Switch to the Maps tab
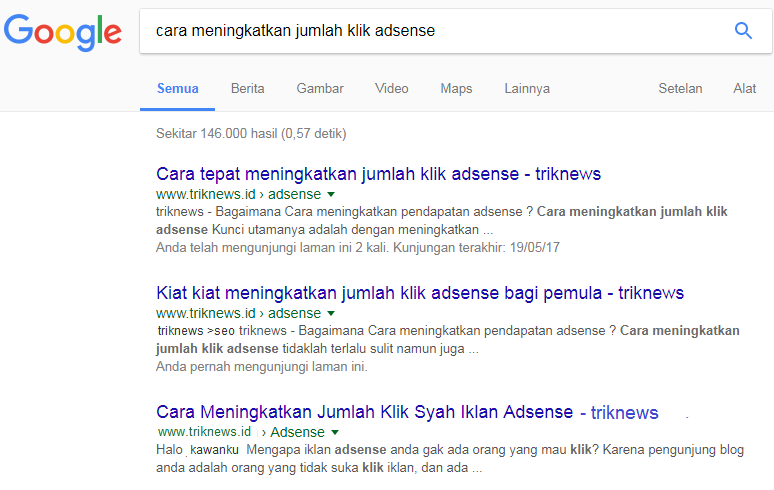774x490 pixels. (456, 89)
